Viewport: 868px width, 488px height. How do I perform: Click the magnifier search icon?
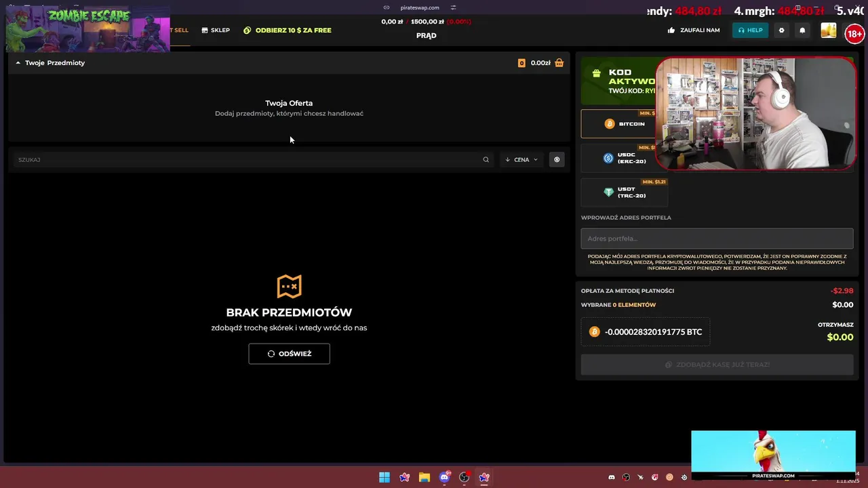click(x=486, y=159)
